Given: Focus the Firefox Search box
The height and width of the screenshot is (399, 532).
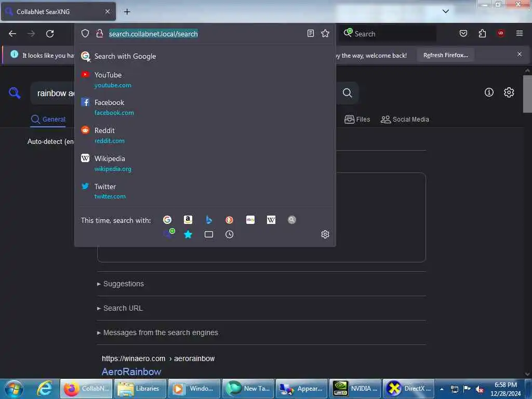Looking at the screenshot, I should click(388, 34).
